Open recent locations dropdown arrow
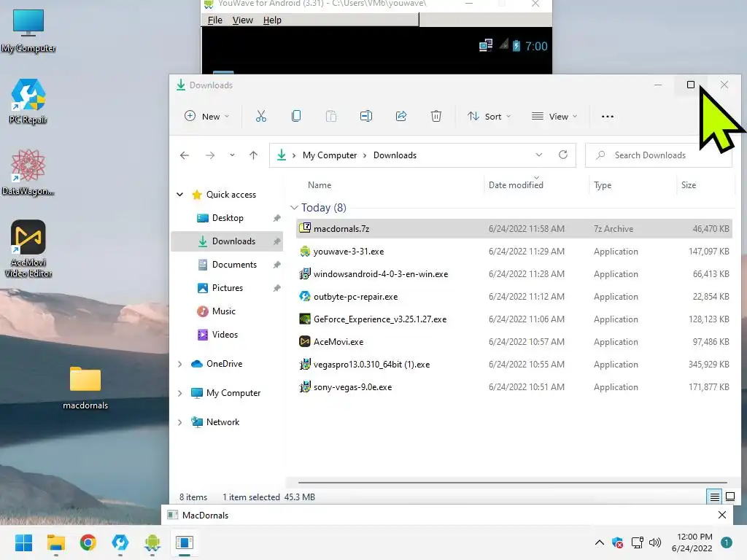 click(232, 155)
